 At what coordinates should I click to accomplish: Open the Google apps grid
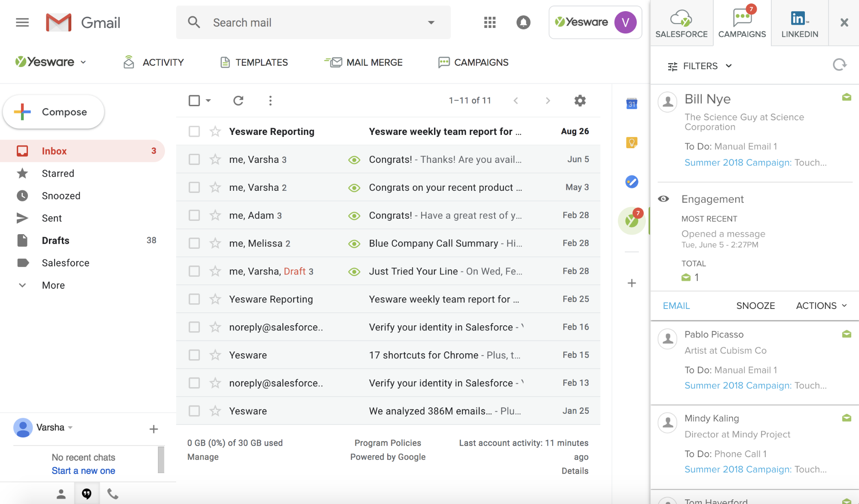[489, 22]
